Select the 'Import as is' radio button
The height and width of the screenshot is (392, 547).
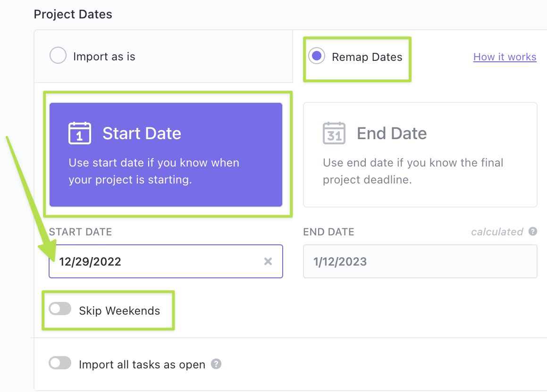(x=58, y=57)
